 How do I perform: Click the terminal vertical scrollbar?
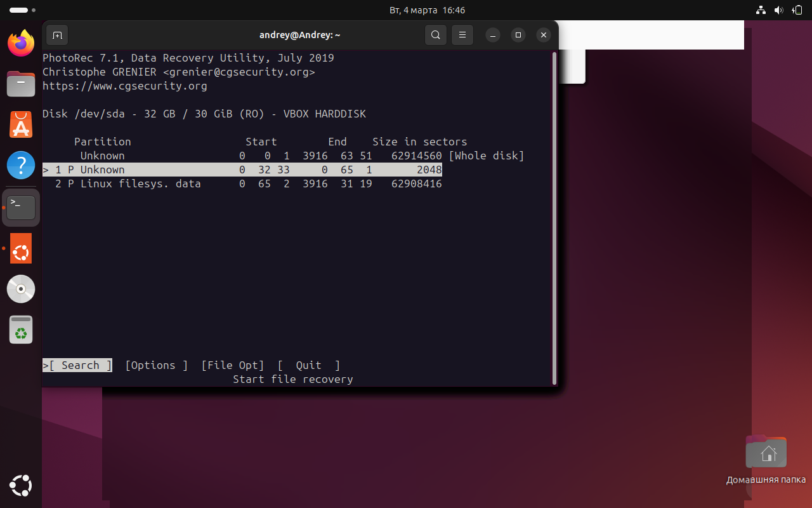(554, 218)
